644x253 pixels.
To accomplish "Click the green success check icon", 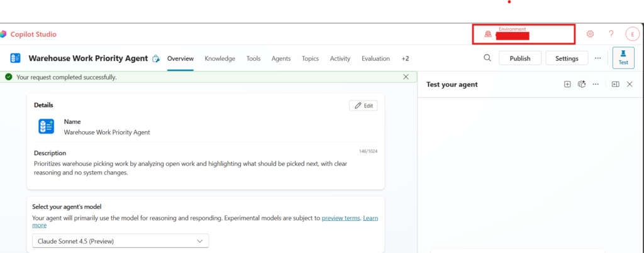I will click(x=9, y=77).
